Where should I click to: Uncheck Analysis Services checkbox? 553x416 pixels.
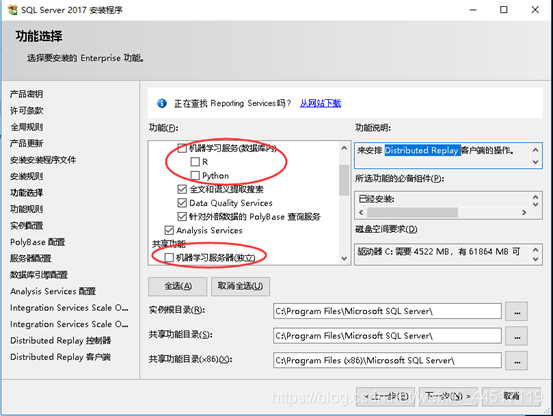point(169,231)
